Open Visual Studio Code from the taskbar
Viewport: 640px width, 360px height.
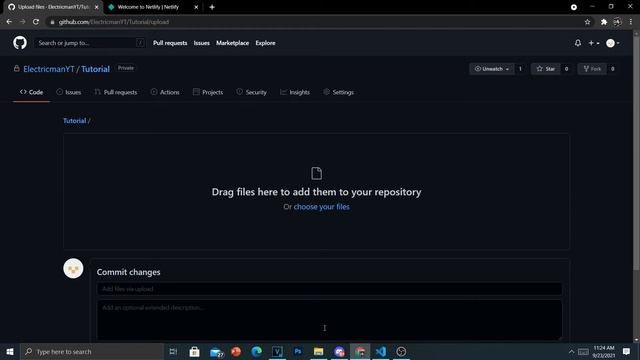click(381, 351)
